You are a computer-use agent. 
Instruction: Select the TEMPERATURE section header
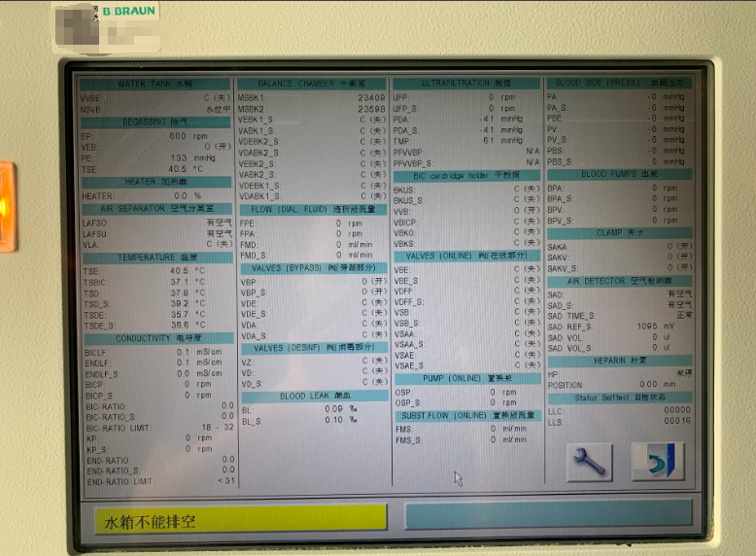click(157, 258)
